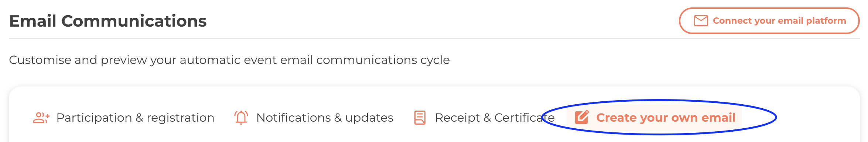Click Connect your email platform button

(x=769, y=21)
